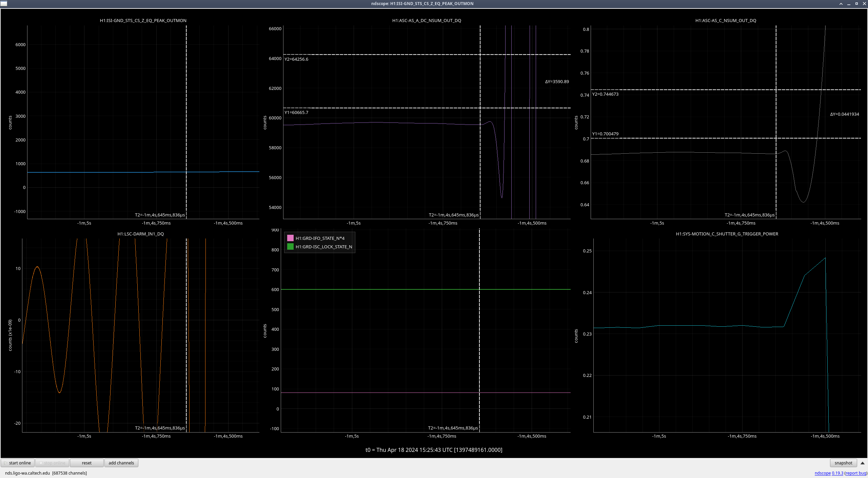Image resolution: width=868 pixels, height=478 pixels.
Task: Click the ΔY=0.0441934 readout
Action: click(844, 114)
